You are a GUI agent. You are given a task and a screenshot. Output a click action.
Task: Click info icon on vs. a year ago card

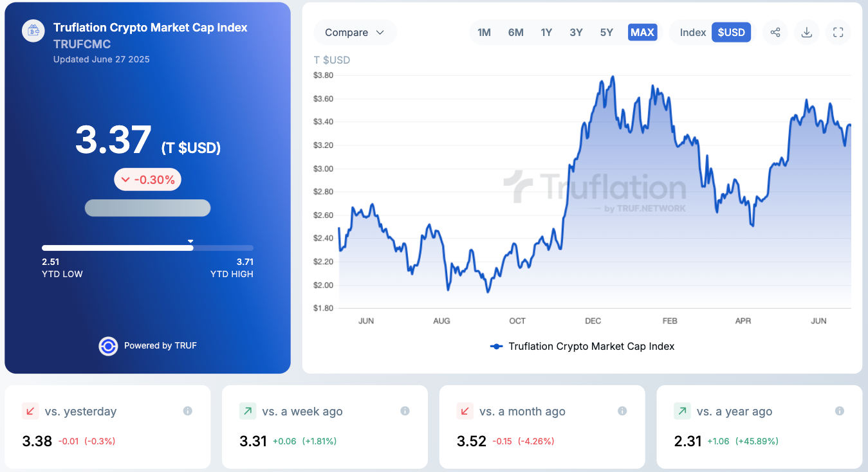tap(840, 411)
